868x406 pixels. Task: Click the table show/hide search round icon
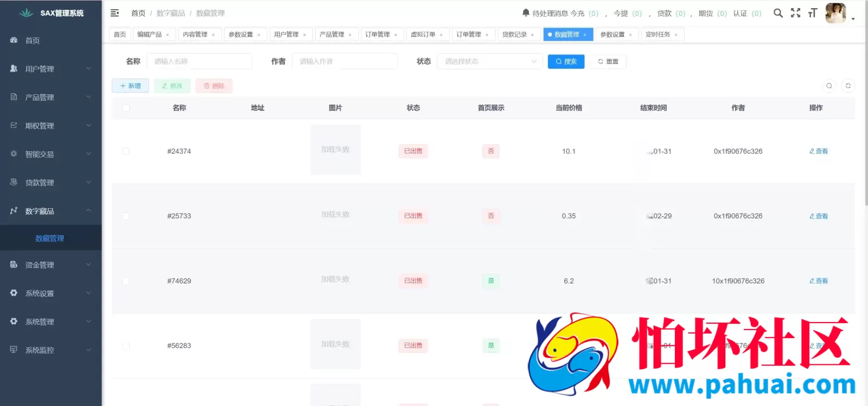click(x=829, y=86)
